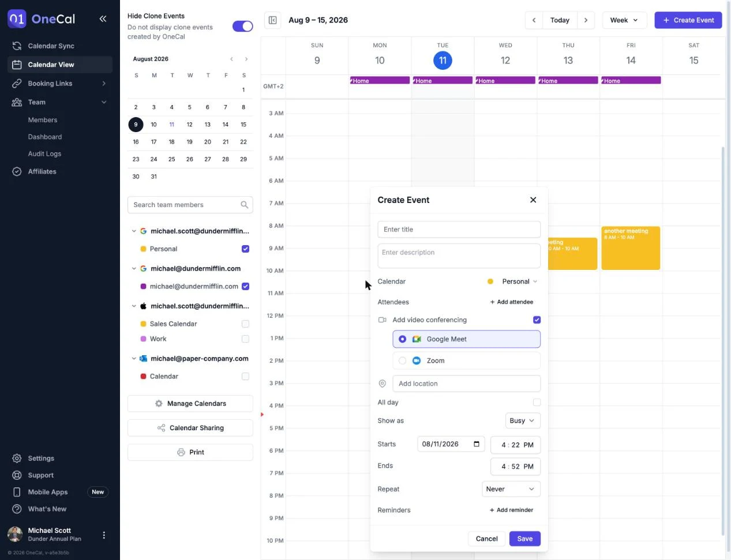
Task: Click the Settings gear icon
Action: 17,458
